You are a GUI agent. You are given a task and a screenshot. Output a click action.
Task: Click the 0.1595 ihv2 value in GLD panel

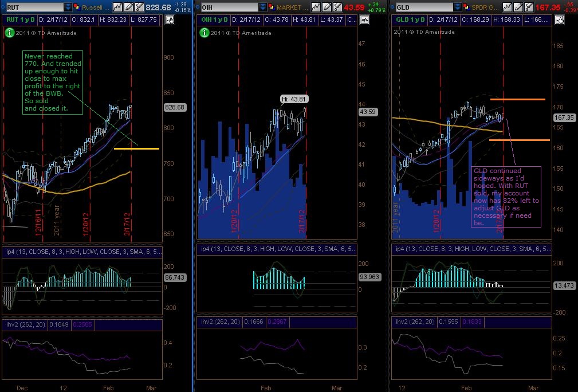coord(448,322)
